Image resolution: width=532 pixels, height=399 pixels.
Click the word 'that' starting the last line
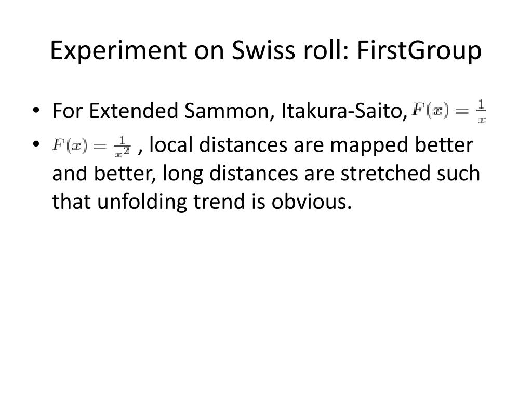click(x=71, y=202)
